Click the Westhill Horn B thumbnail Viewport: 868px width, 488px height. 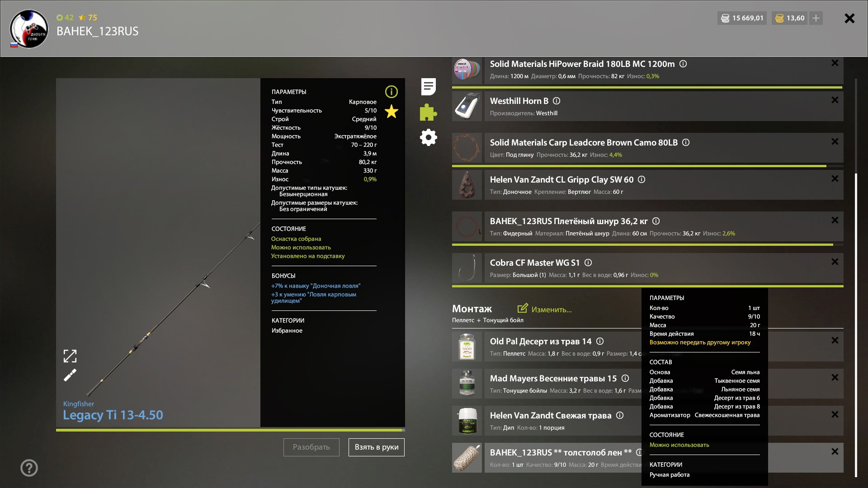[467, 106]
